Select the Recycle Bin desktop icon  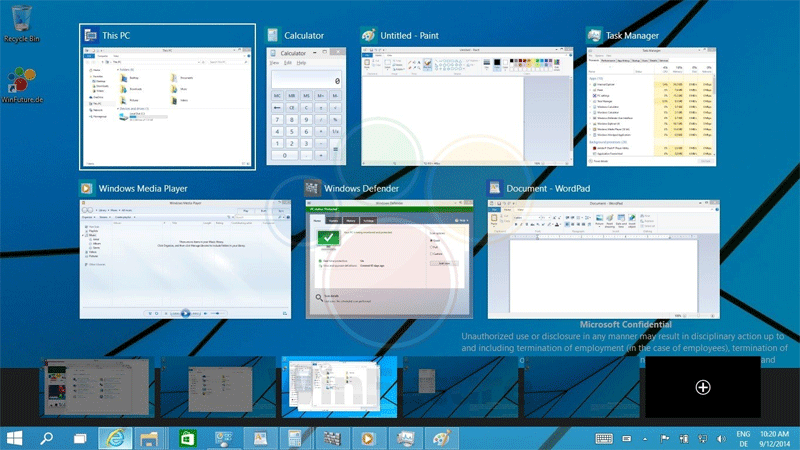[x=21, y=22]
